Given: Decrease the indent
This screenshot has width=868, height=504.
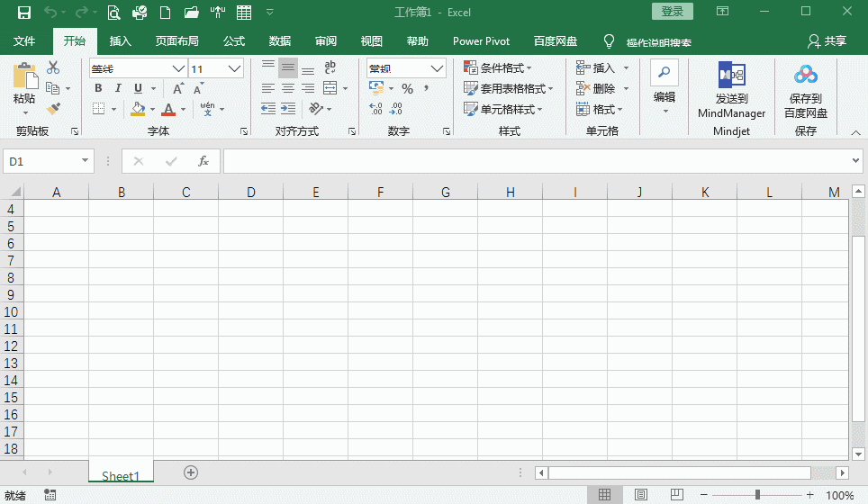Looking at the screenshot, I should (x=268, y=108).
